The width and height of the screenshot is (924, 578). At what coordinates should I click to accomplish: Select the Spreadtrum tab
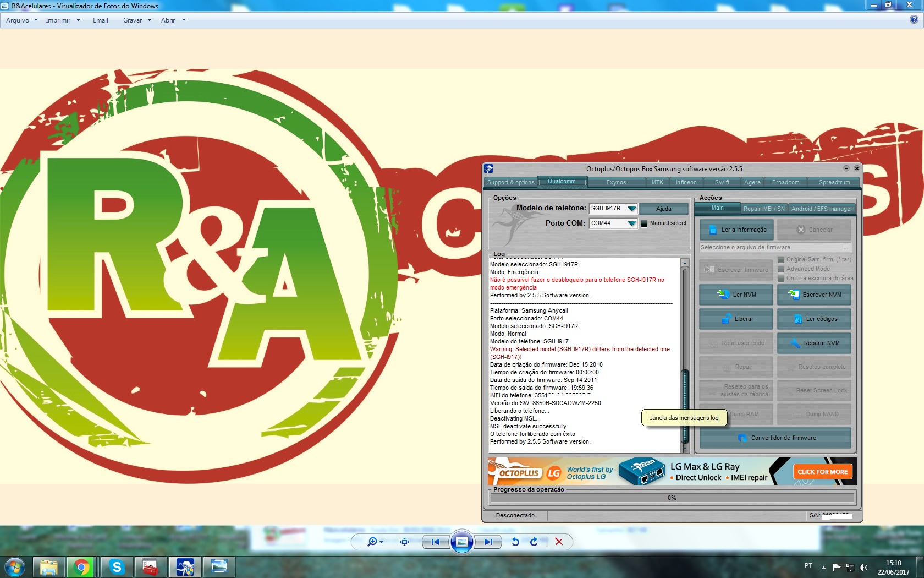[834, 182]
